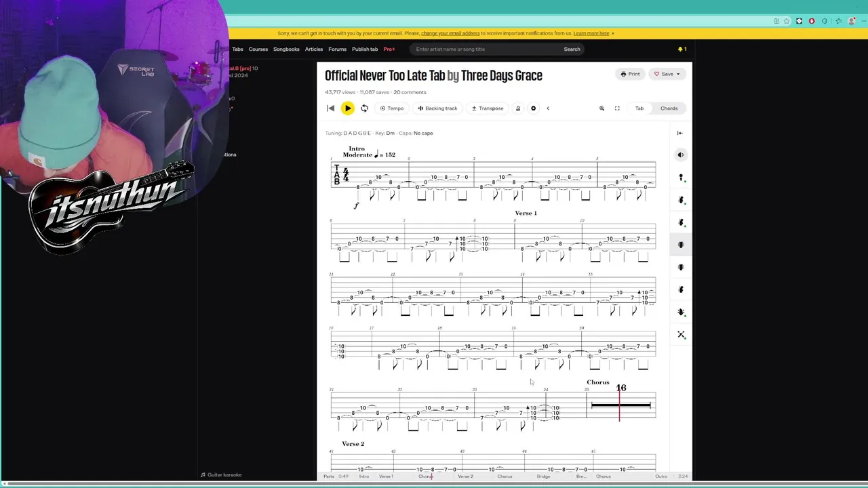The image size is (868, 488).
Task: Open the notification bell showing 1
Action: (682, 49)
